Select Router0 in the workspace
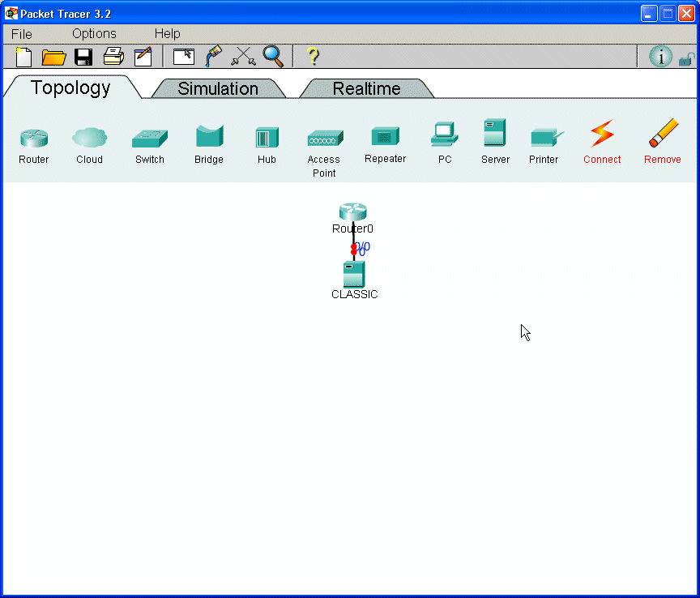Screen dimensions: 700x598 352,211
